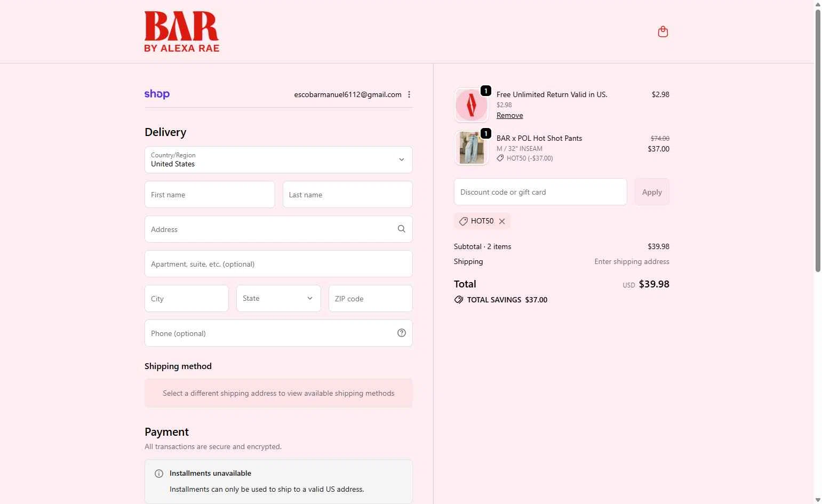
Task: Click the address search magnifier icon
Action: click(402, 229)
